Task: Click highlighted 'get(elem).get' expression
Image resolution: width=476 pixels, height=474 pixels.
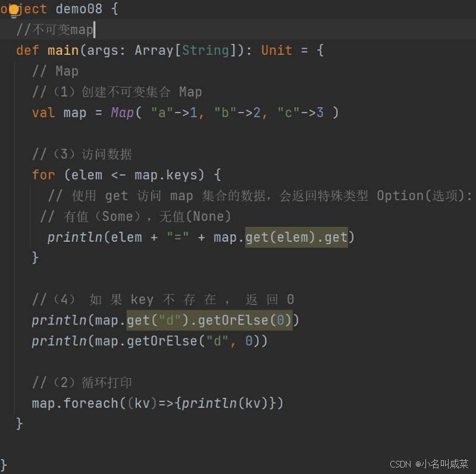Action: 296,238
